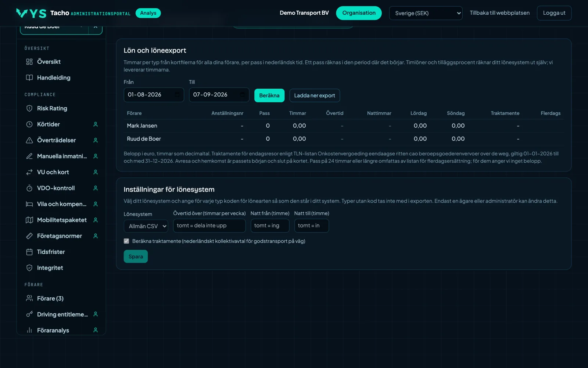The image size is (588, 368).
Task: Switch to the Organisation tab
Action: 359,13
